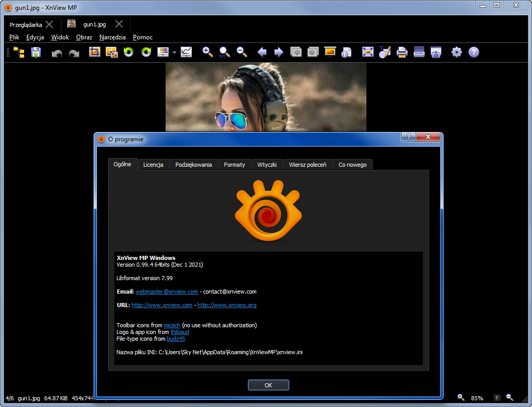Click the XnView eye logo
The height and width of the screenshot is (407, 532).
click(x=268, y=210)
